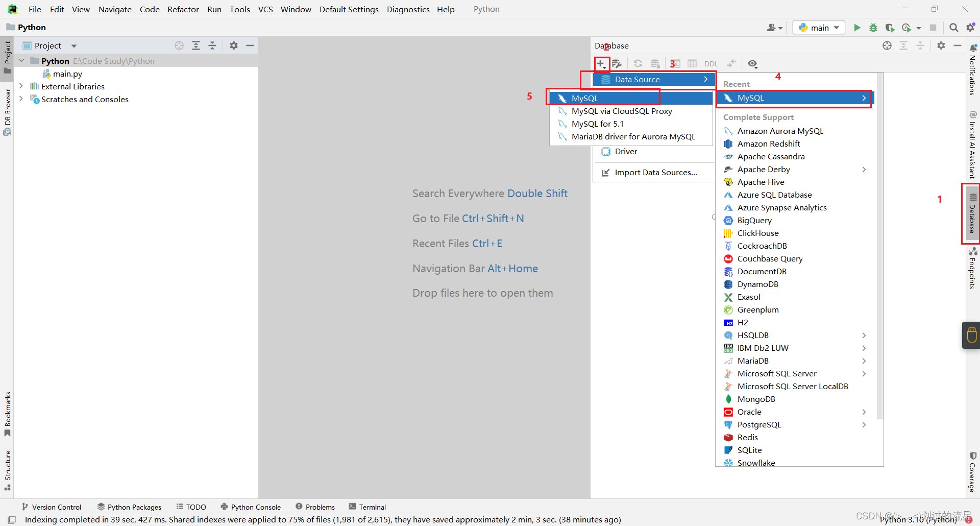Viewport: 980px width, 526px height.
Task: Click the add (+) button in Database panel
Action: pos(601,64)
